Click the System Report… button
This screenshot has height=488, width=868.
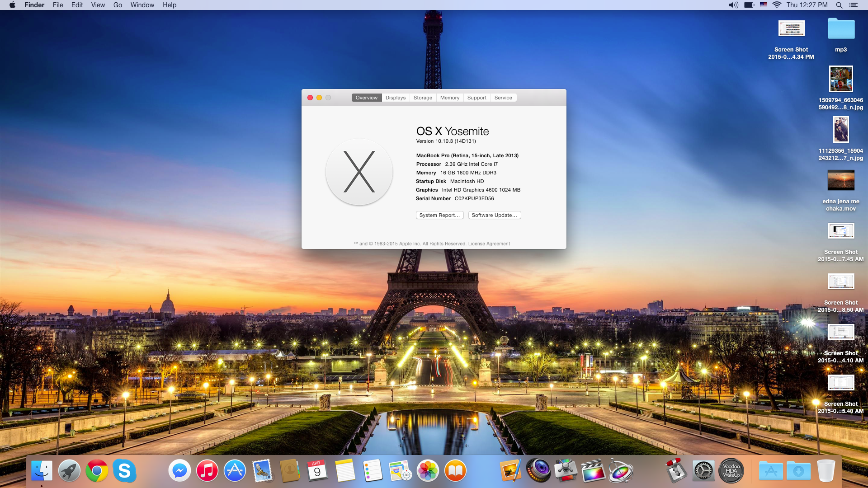[x=439, y=215]
